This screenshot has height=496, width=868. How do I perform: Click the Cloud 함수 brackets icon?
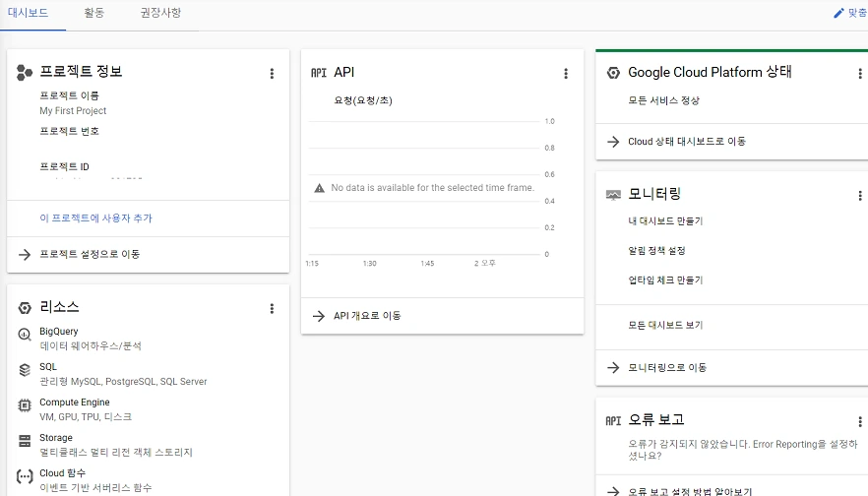pos(25,476)
